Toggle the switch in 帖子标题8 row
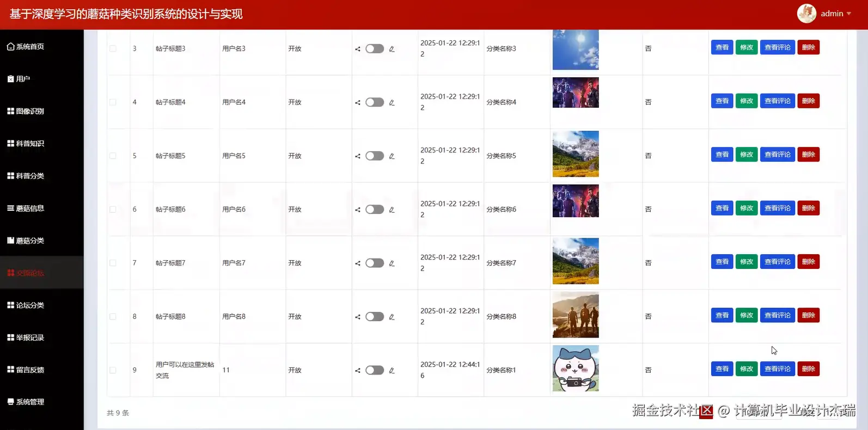The width and height of the screenshot is (868, 430). tap(375, 317)
